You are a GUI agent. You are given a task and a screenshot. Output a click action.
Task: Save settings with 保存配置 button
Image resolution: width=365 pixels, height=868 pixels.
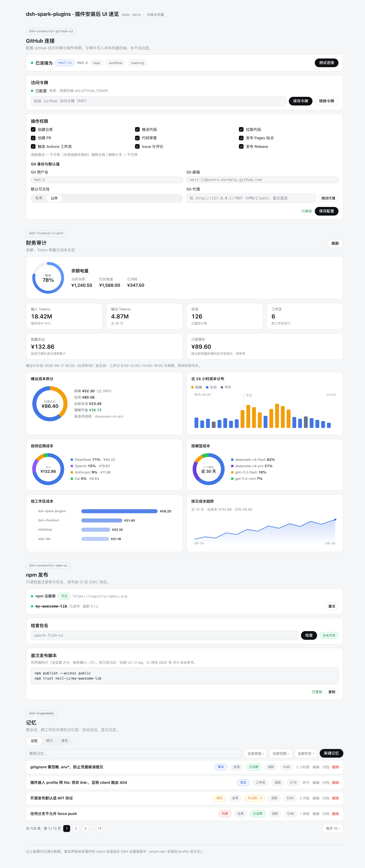tap(326, 211)
